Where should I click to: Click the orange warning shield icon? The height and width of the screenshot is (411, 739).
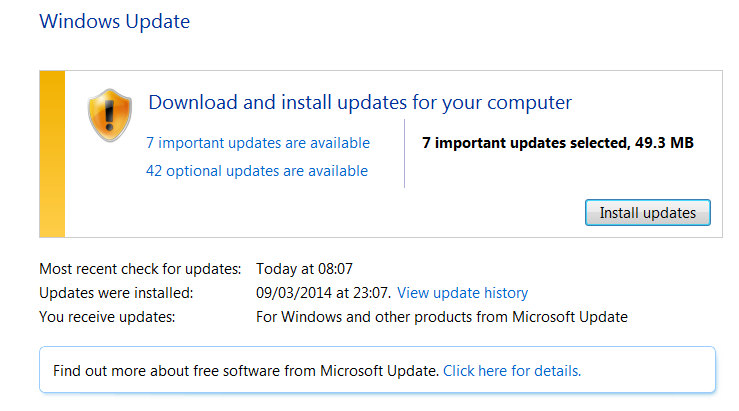[110, 115]
